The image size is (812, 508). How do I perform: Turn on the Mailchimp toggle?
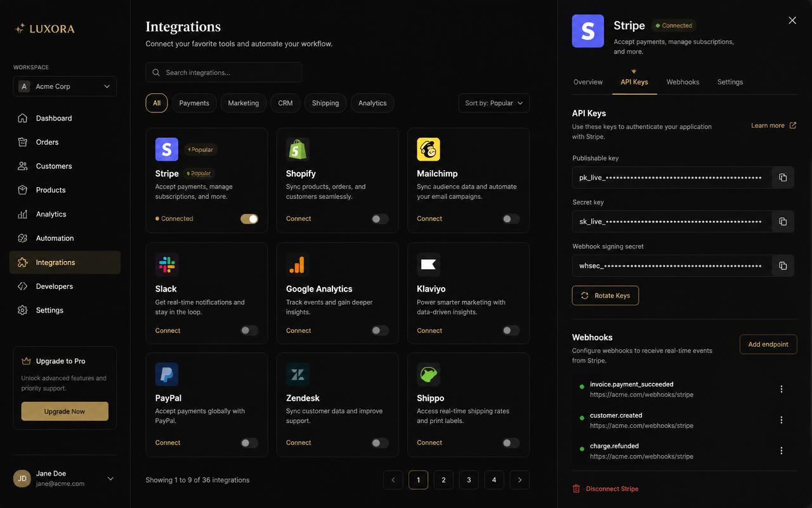[x=511, y=219]
